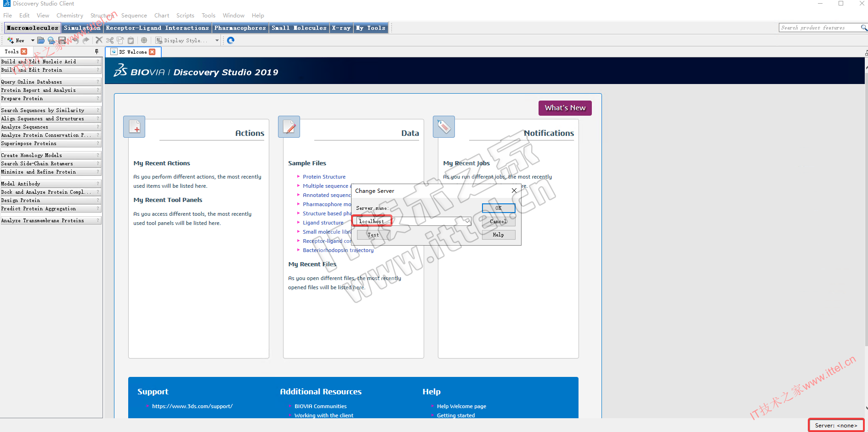Close the Change Server dialog
The height and width of the screenshot is (432, 868).
(x=514, y=191)
